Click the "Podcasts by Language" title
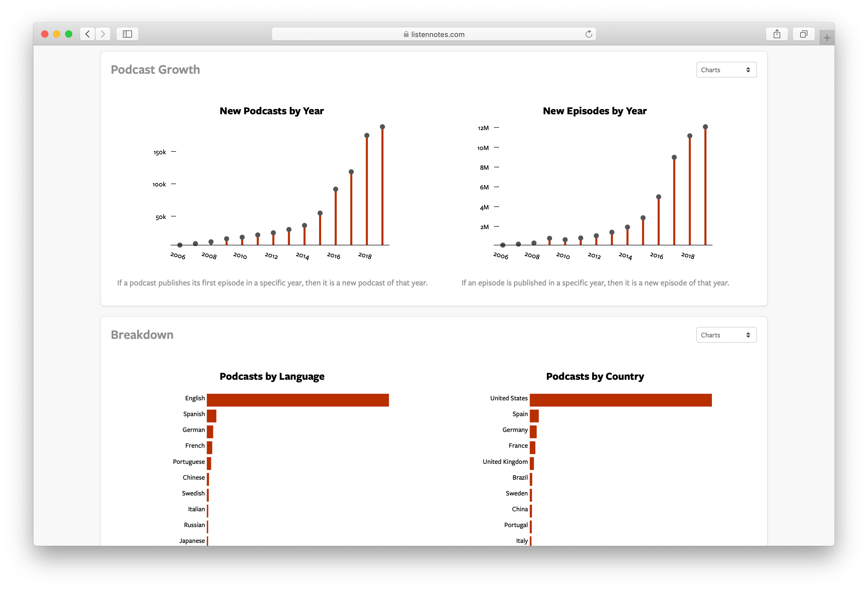 [272, 376]
